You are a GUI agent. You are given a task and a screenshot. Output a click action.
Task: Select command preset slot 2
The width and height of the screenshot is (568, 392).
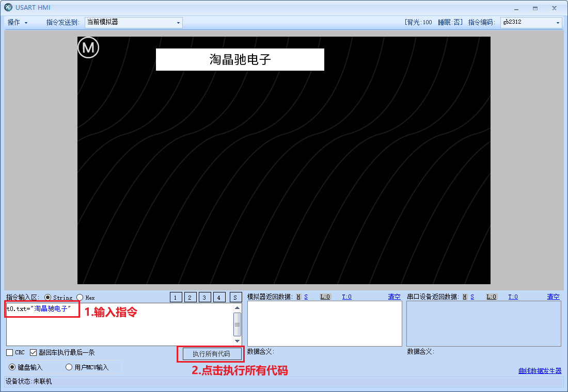(190, 297)
